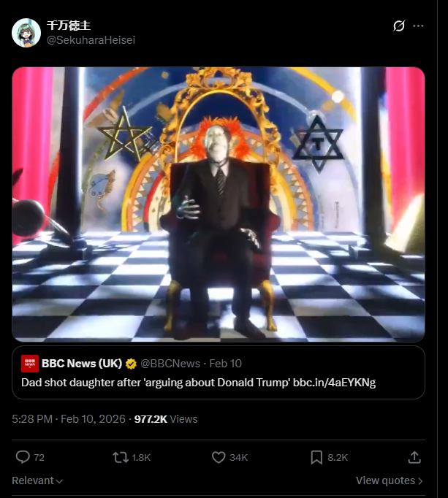Click the share upload icon
The width and height of the screenshot is (448, 498).
[414, 457]
